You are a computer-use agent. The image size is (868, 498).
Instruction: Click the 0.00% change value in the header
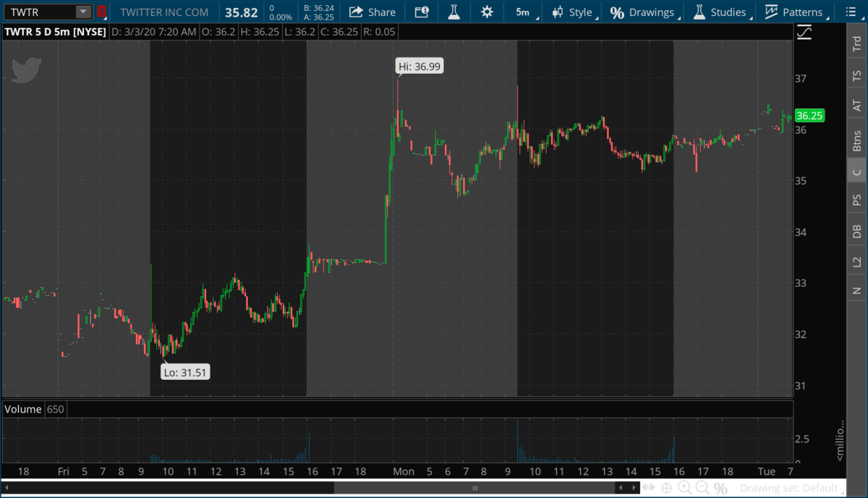click(x=280, y=17)
